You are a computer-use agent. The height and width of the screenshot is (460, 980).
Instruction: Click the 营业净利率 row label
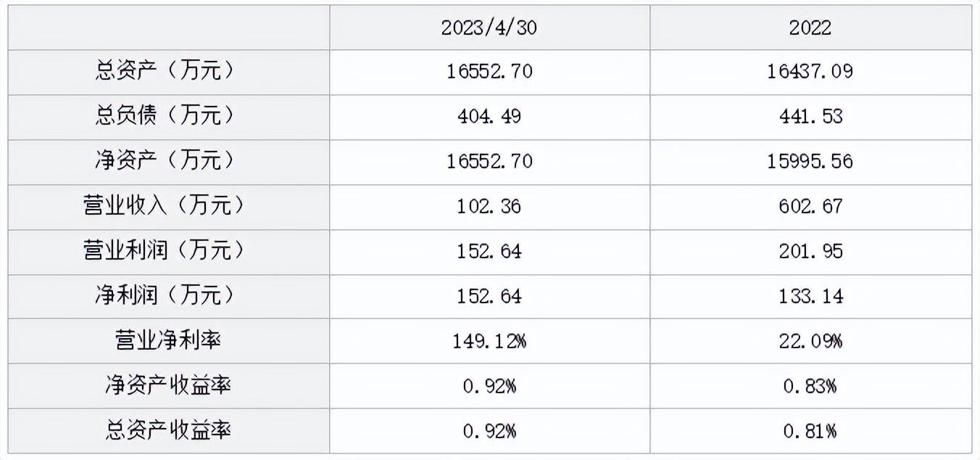(167, 340)
